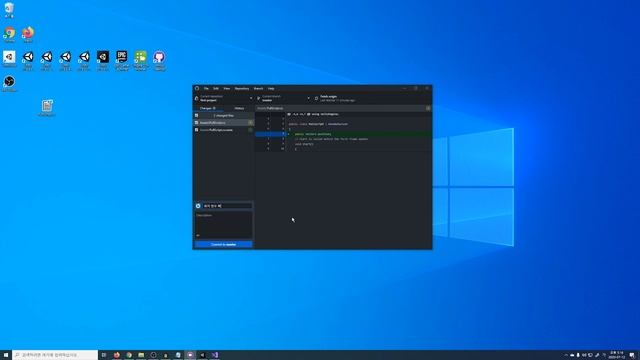Toggle the select-all changed files checkbox
Image resolution: width=640 pixels, height=360 pixels.
[196, 116]
